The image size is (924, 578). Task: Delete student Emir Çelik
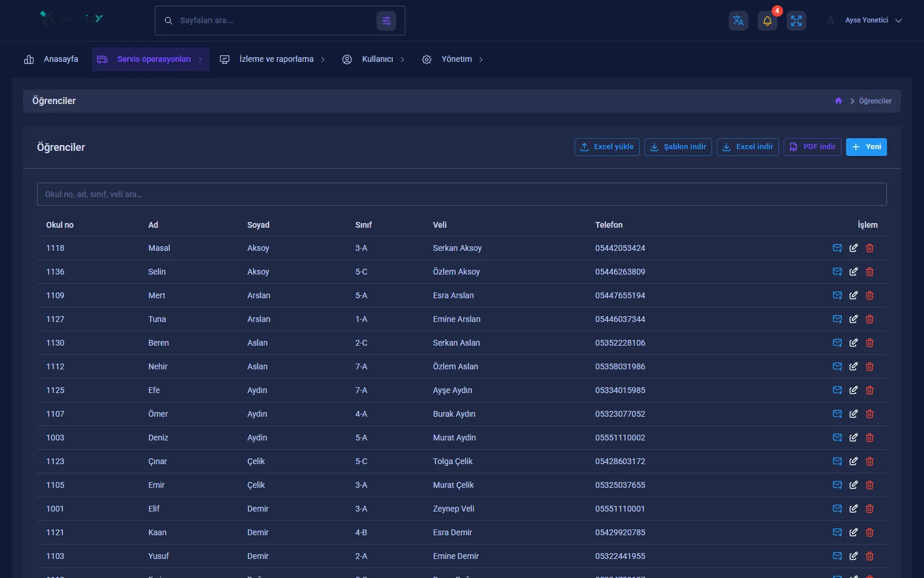coord(870,485)
